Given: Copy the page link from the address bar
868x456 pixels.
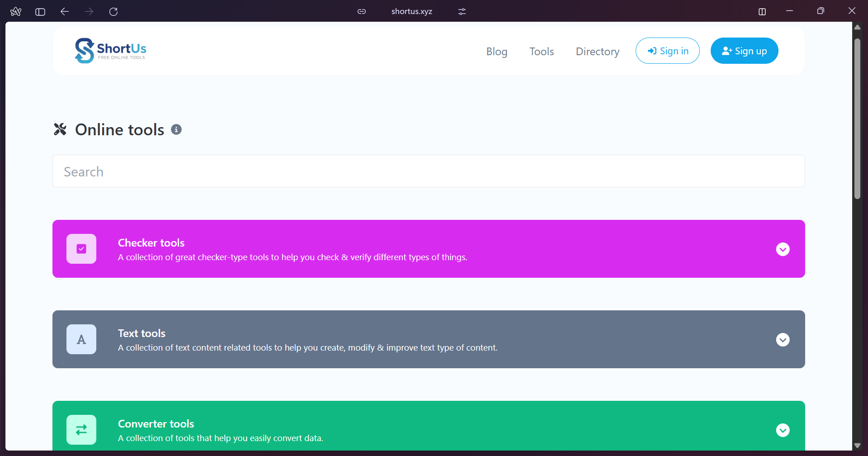Looking at the screenshot, I should click(x=362, y=11).
